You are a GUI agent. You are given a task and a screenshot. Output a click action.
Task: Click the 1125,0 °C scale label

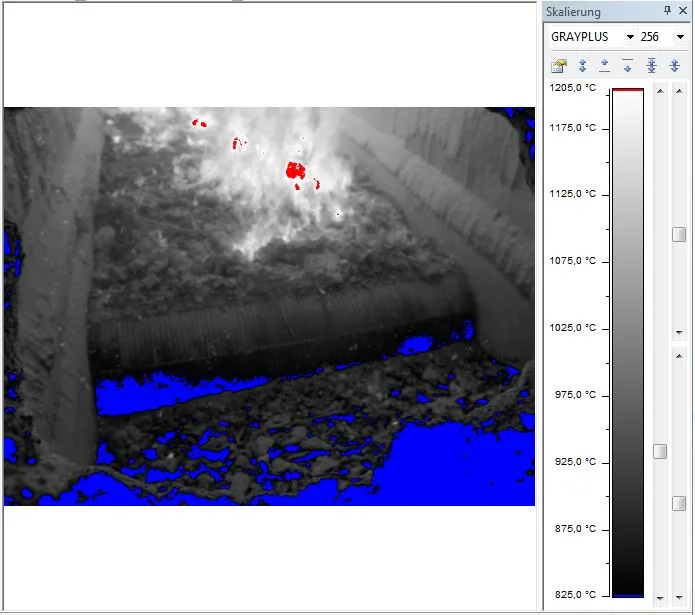point(573,194)
